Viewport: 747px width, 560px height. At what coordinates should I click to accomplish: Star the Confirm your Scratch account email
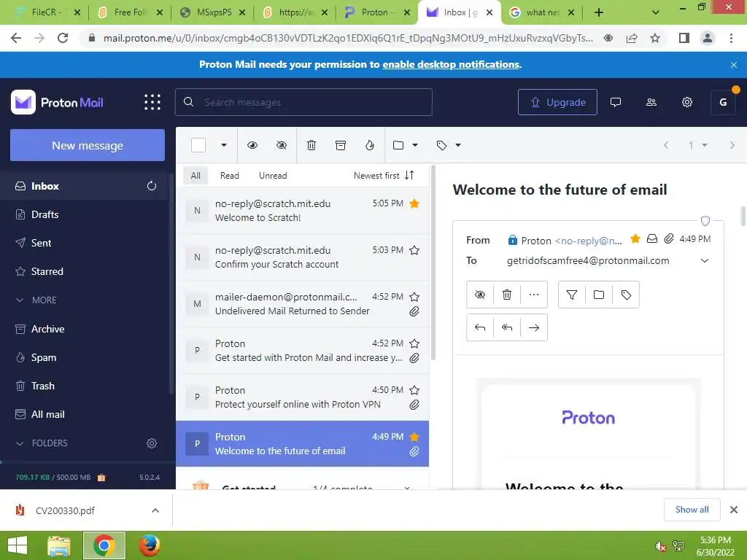tap(414, 251)
